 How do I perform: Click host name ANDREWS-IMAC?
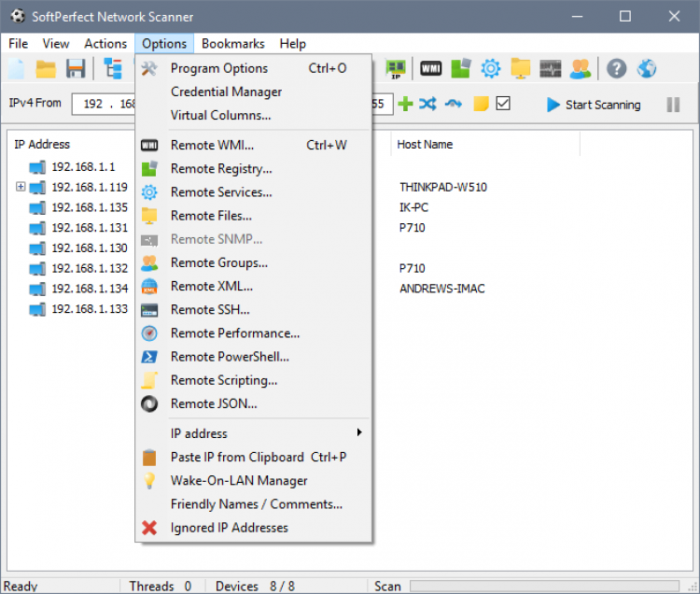tap(442, 289)
